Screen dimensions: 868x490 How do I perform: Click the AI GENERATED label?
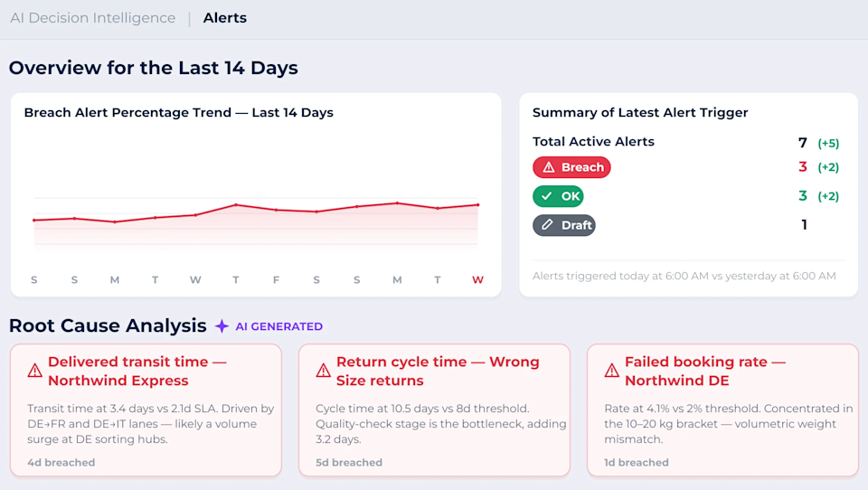click(279, 326)
